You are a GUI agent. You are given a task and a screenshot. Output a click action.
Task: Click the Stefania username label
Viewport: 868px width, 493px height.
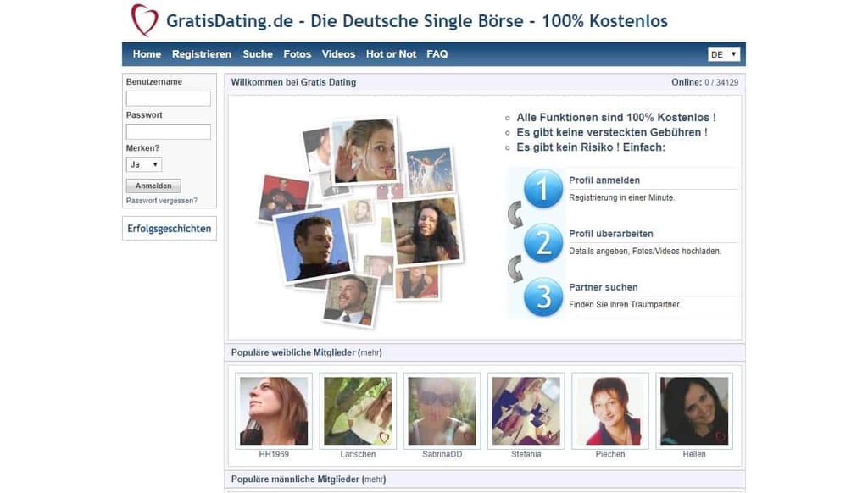coord(526,454)
